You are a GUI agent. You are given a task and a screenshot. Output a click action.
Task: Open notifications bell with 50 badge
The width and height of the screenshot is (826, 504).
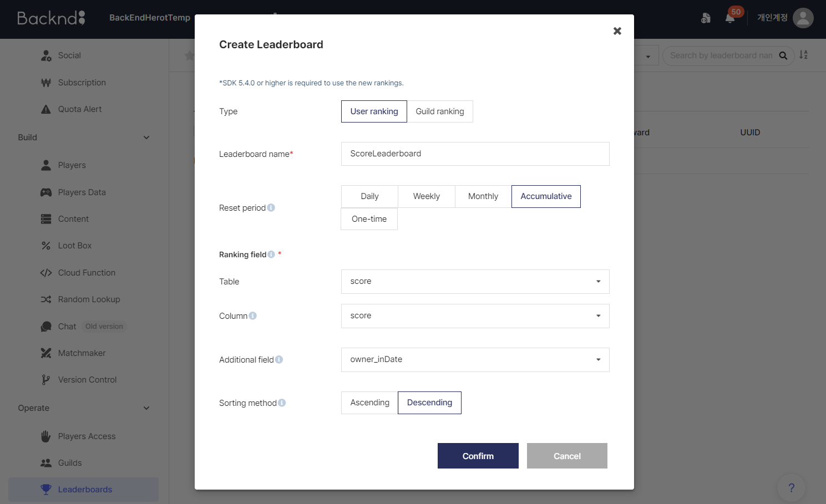coord(730,18)
